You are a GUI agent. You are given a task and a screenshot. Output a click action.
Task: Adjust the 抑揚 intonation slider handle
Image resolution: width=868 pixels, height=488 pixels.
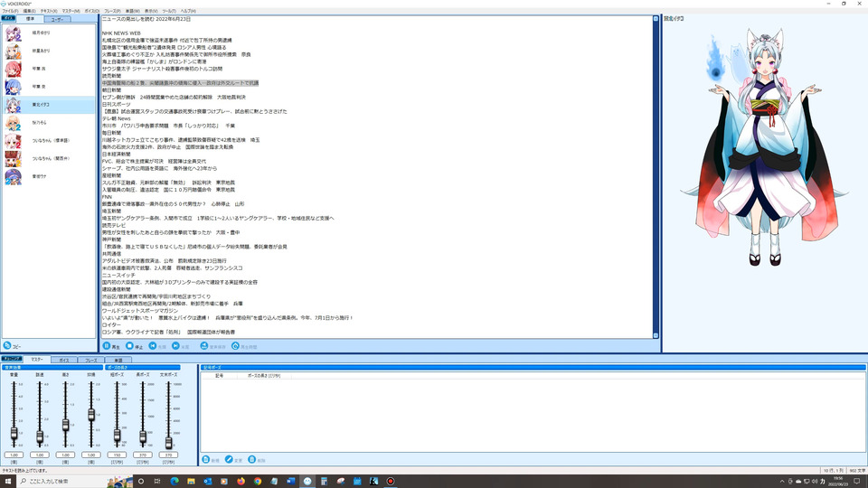pos(91,414)
